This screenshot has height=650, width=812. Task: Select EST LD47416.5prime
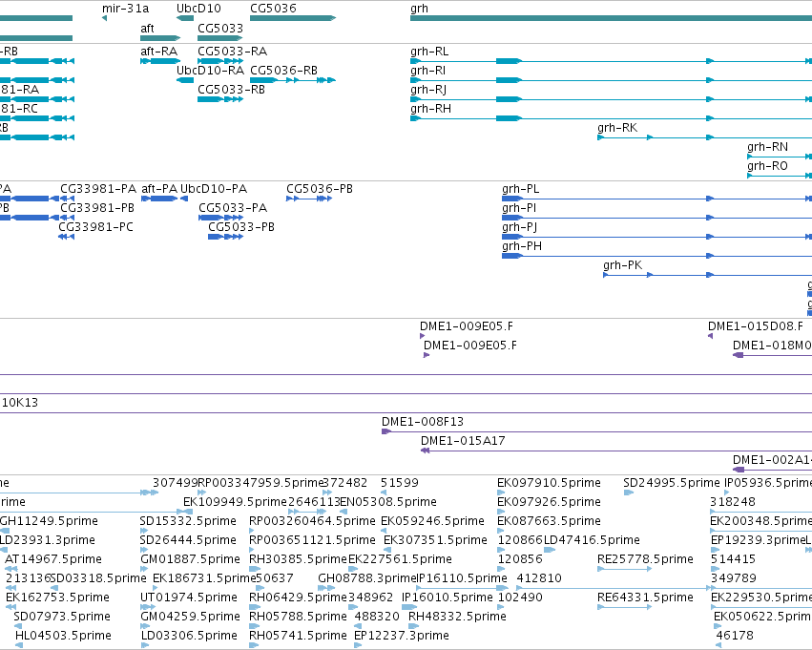coord(592,541)
